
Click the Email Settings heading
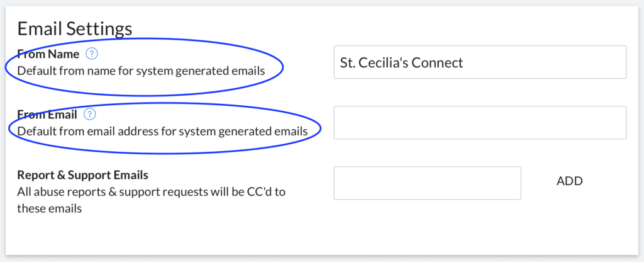point(75,29)
